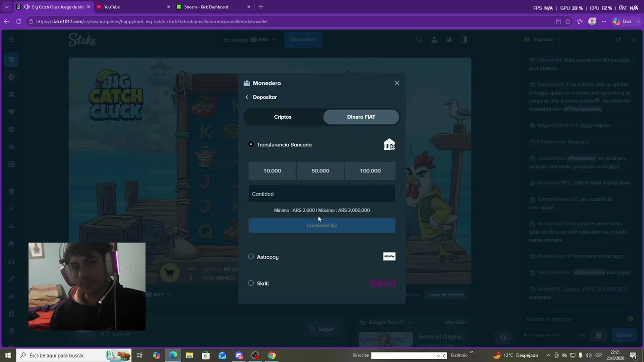This screenshot has height=362, width=644.
Task: Show hidden system tray icons
Action: pos(548,355)
